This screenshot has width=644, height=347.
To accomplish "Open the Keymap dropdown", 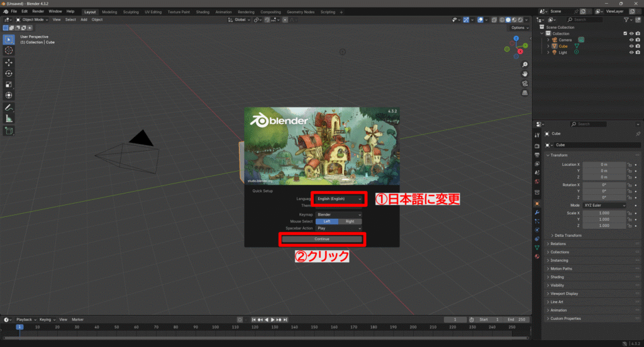I will (x=339, y=215).
